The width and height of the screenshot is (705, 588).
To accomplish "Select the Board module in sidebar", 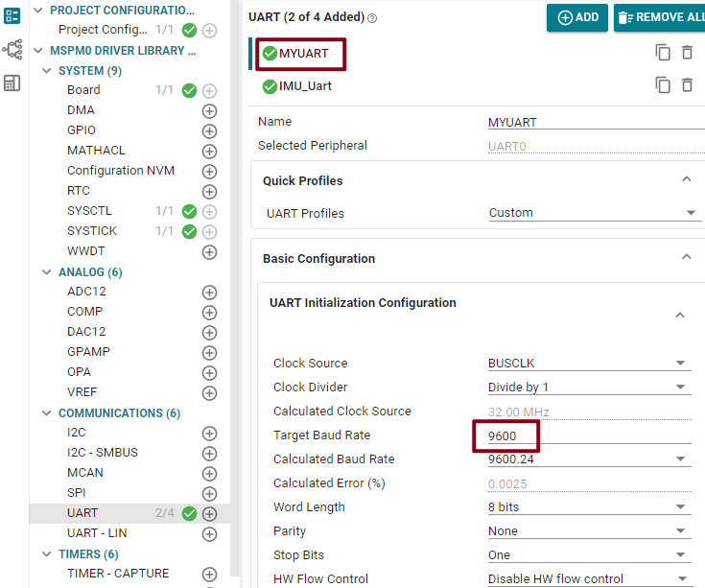I will [x=83, y=90].
